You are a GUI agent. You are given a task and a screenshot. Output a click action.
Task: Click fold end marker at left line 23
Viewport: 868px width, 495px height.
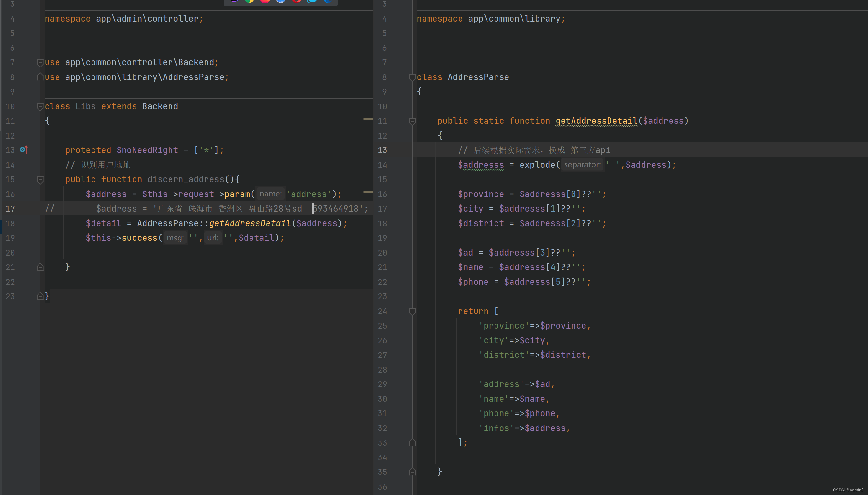tap(40, 296)
